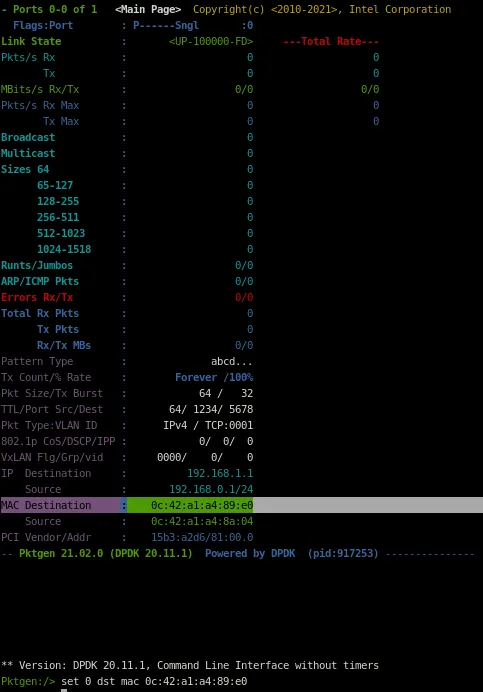Select destination MAC 0c:42:a1:a4:89:e0 in highlighted row
This screenshot has height=692, width=483.
tap(202, 505)
